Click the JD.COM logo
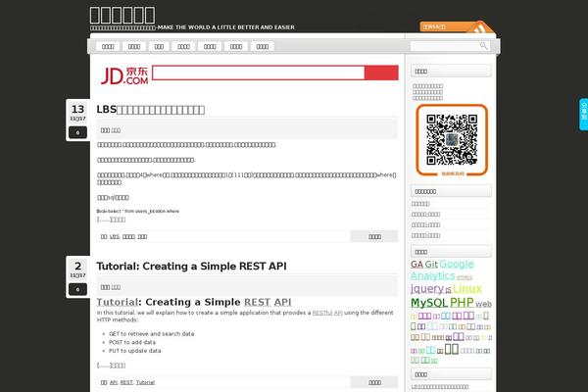 click(124, 75)
